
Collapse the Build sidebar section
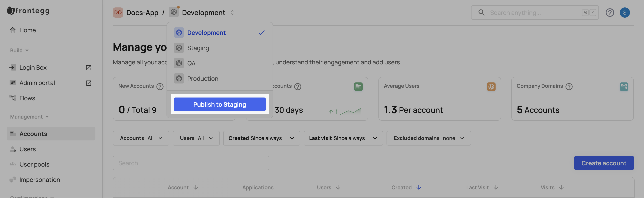(19, 50)
